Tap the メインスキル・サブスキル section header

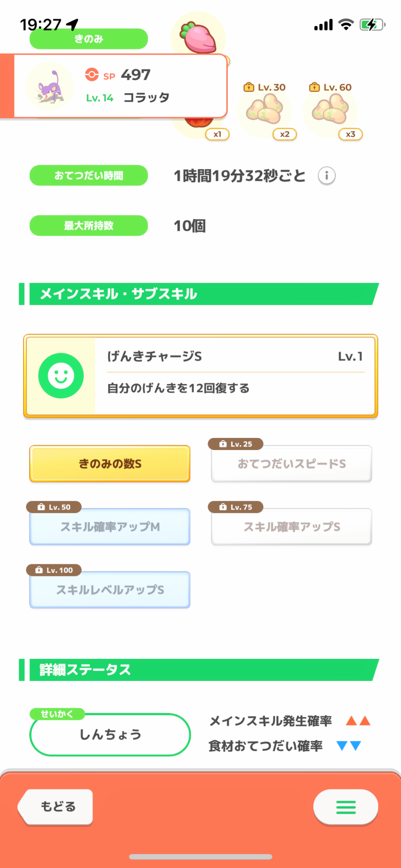200,294
